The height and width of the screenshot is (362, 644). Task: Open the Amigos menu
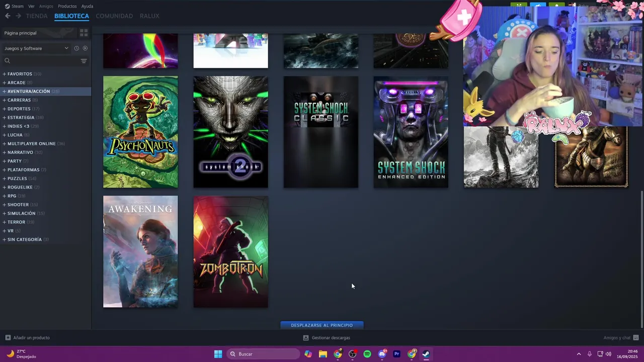[46, 6]
